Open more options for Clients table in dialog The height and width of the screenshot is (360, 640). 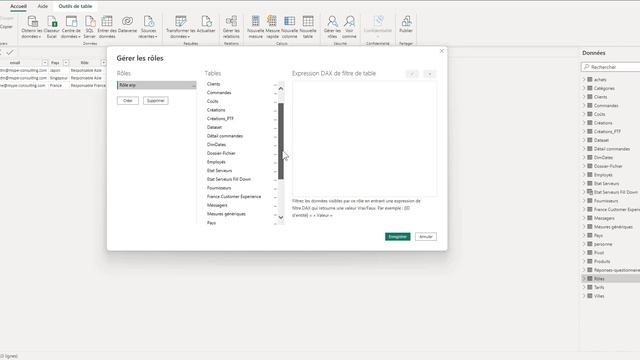tap(275, 84)
